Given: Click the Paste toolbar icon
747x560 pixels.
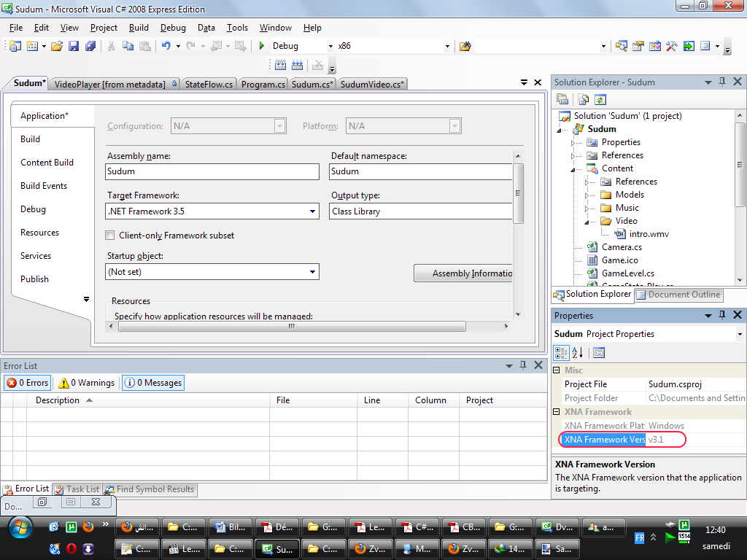Looking at the screenshot, I should [145, 46].
